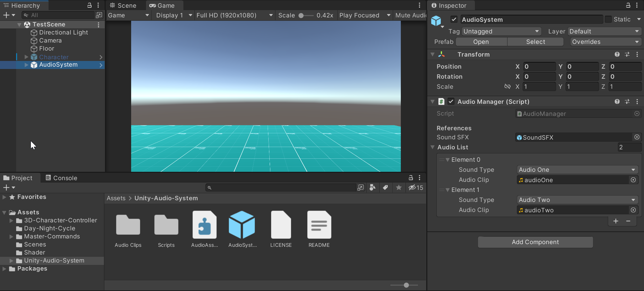Click the prefab Open button
644x291 pixels.
481,42
